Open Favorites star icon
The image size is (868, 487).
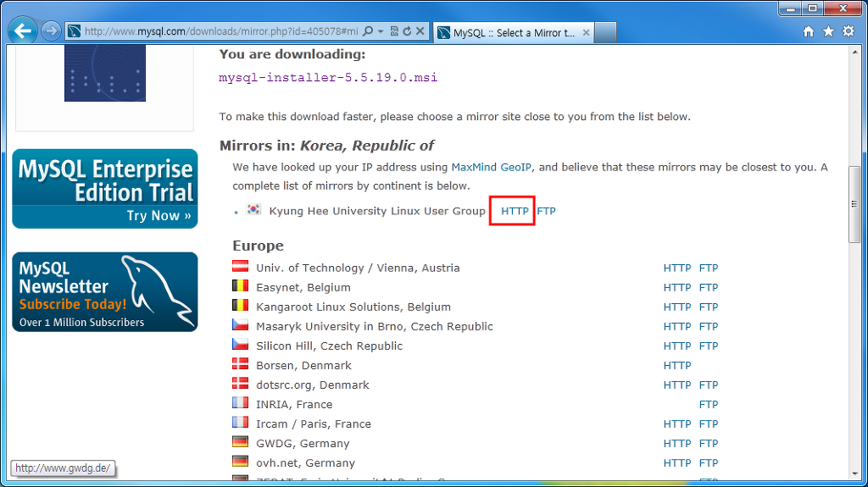[829, 31]
